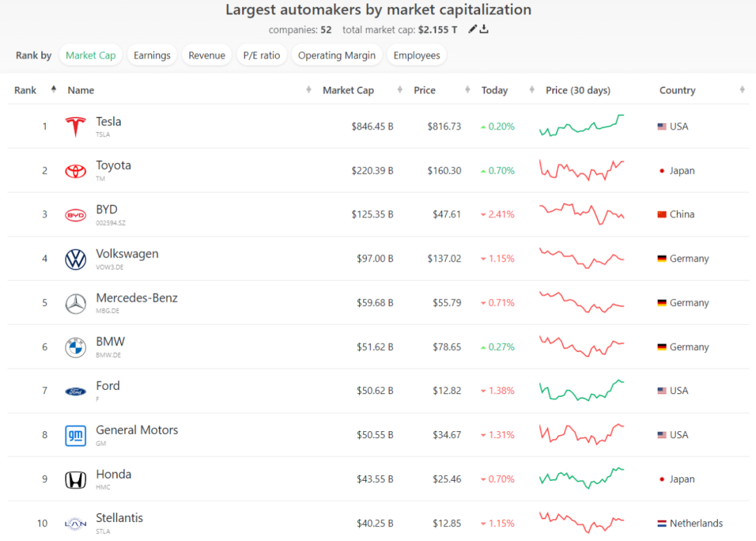Sort the table by Rank column arrow

click(x=53, y=90)
